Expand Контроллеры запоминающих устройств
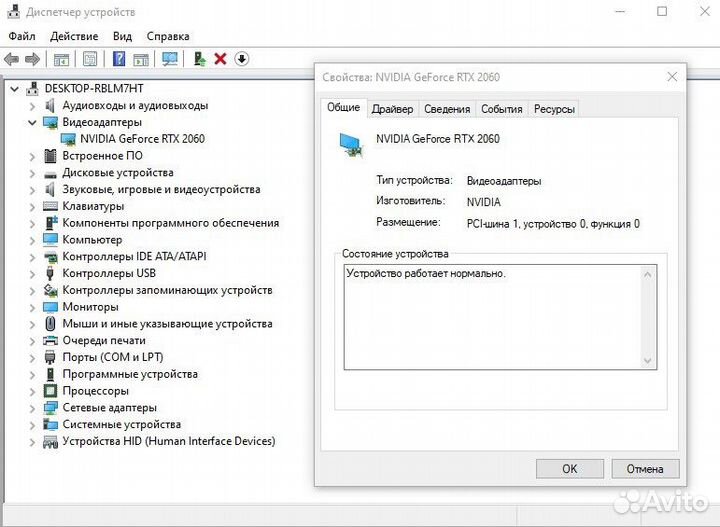The width and height of the screenshot is (720, 527). click(32, 291)
